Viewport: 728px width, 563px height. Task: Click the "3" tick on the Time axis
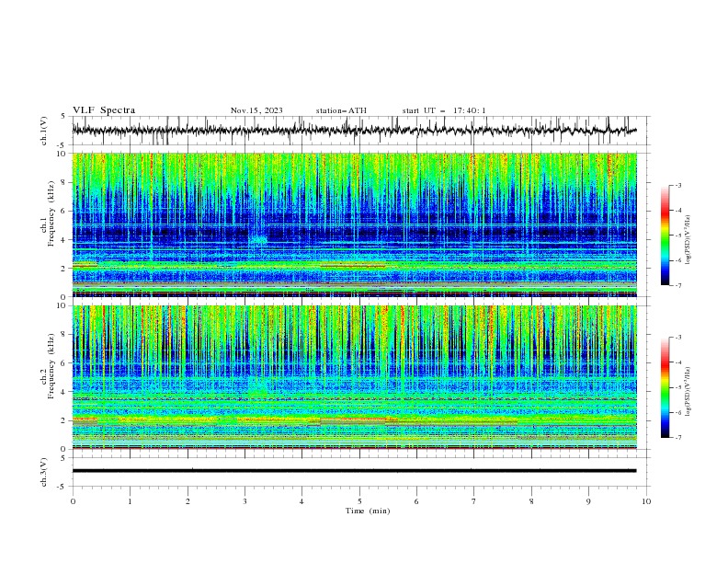click(245, 501)
